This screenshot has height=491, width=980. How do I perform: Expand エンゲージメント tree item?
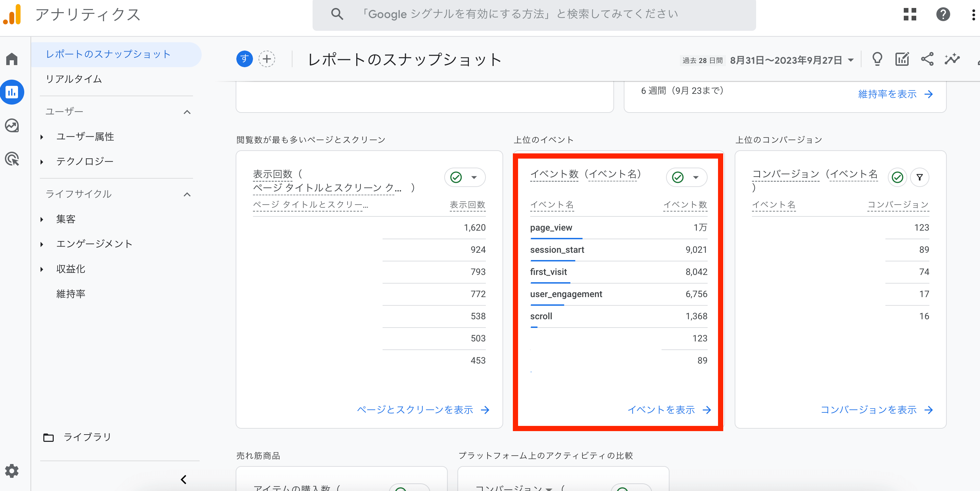pyautogui.click(x=42, y=244)
